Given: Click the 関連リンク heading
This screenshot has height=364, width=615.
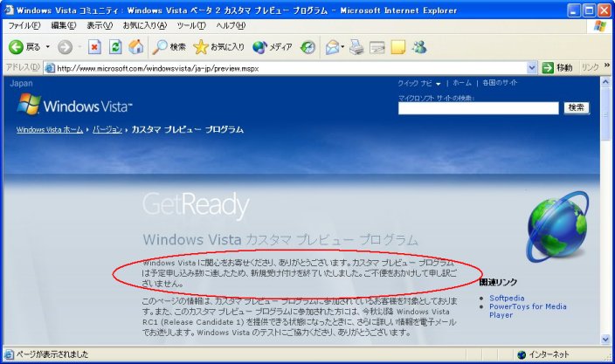Looking at the screenshot, I should click(x=499, y=282).
